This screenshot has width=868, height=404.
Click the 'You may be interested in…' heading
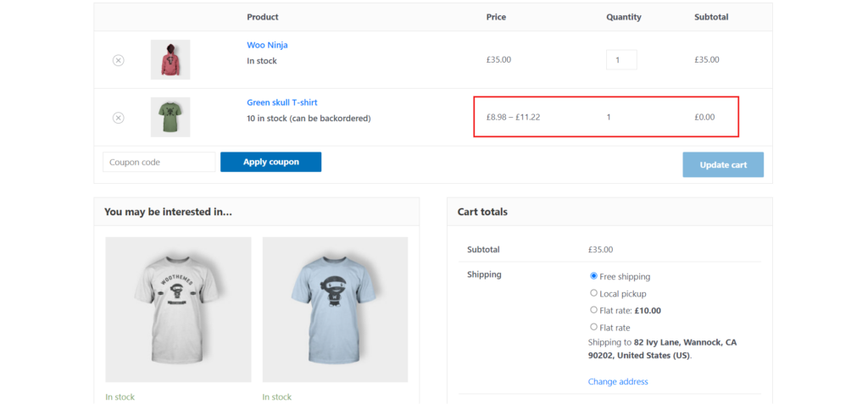[x=168, y=212]
